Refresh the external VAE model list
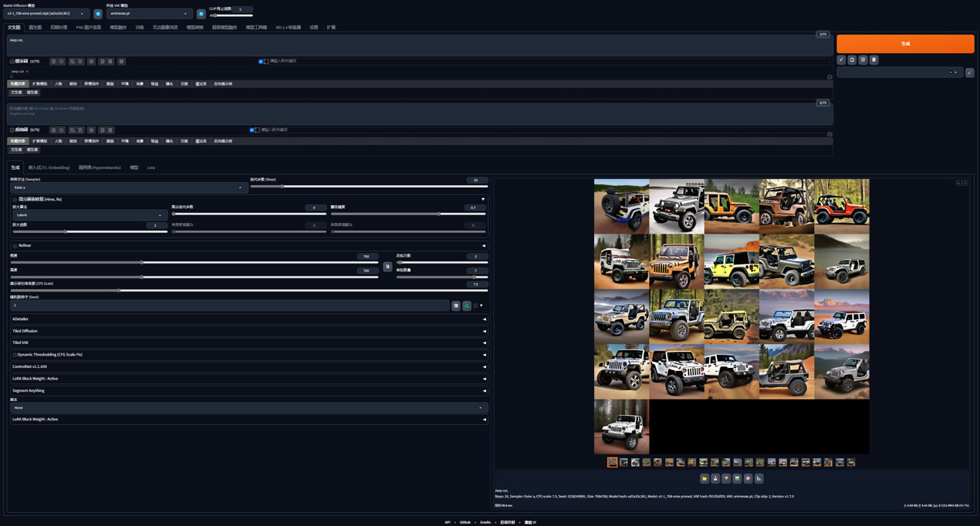Image resolution: width=980 pixels, height=526 pixels. [x=201, y=14]
